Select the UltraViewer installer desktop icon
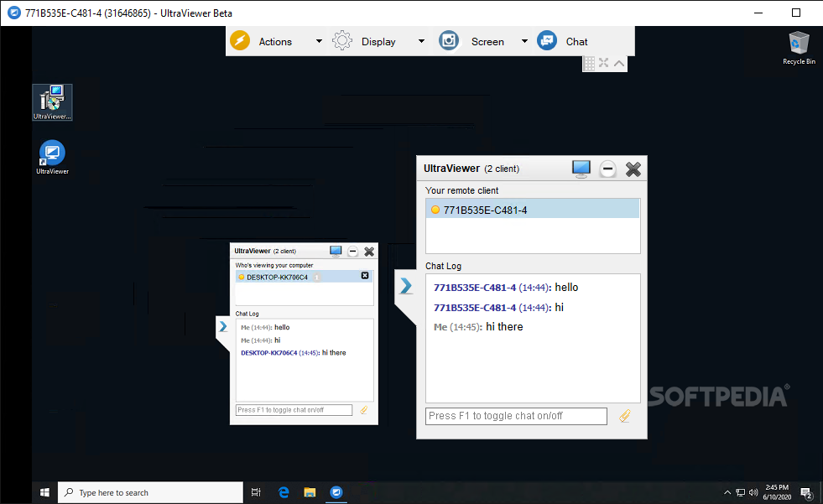Screen dimensions: 823x504 53,102
